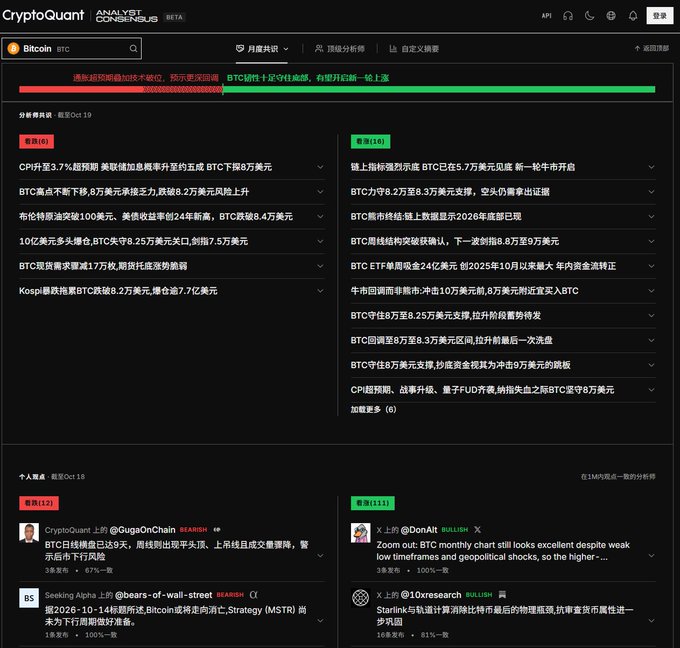
Task: Expand the BTC熊市终结 row
Action: (503, 216)
